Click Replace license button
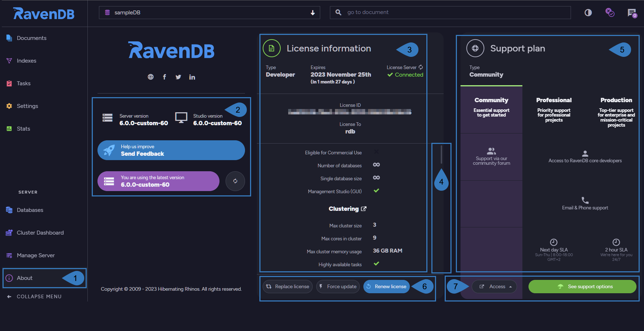Image resolution: width=644 pixels, height=331 pixels. point(288,286)
